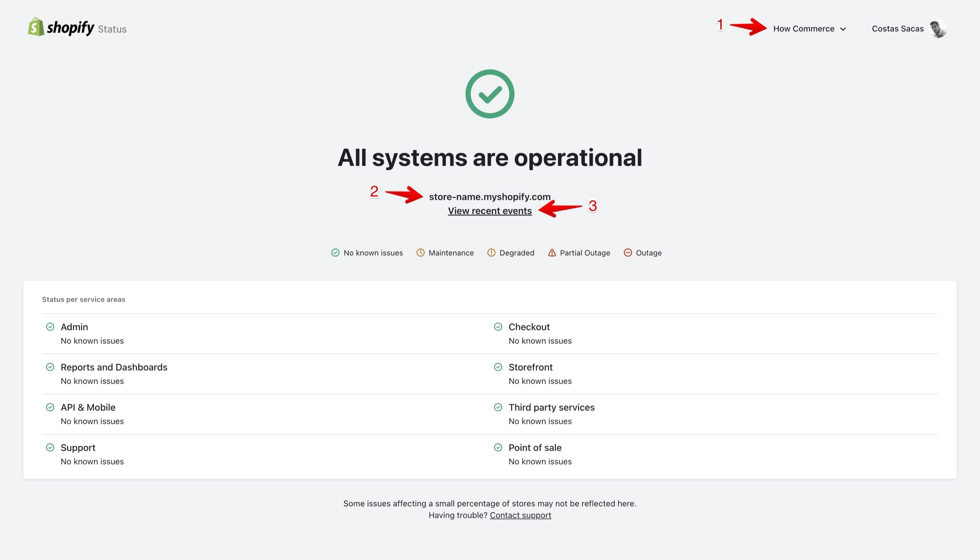Image resolution: width=980 pixels, height=560 pixels.
Task: Click the large green operational checkmark icon
Action: 490,94
